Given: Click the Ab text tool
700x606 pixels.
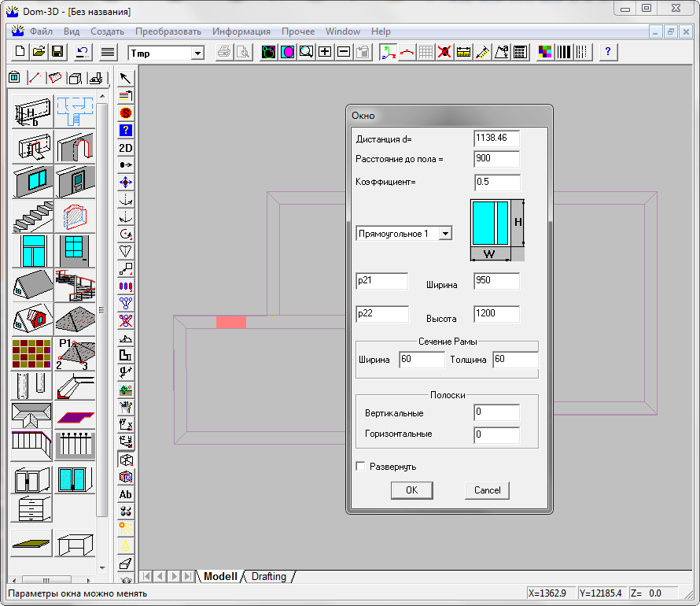Looking at the screenshot, I should 125,494.
